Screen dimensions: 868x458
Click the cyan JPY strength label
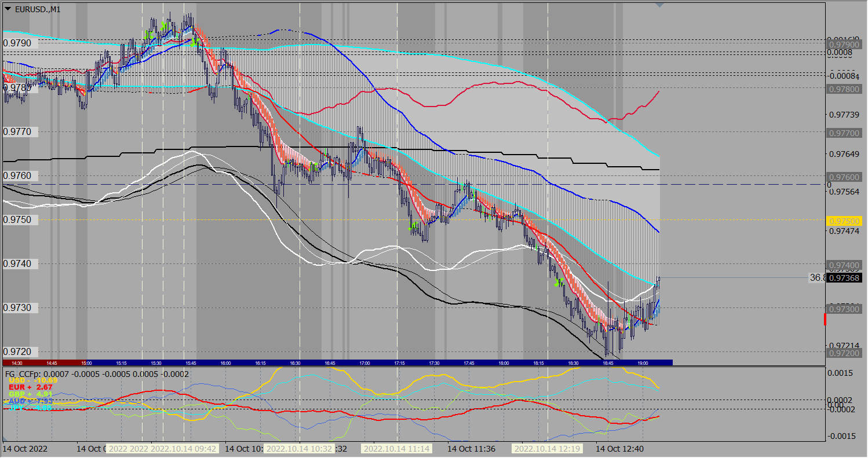(31, 408)
